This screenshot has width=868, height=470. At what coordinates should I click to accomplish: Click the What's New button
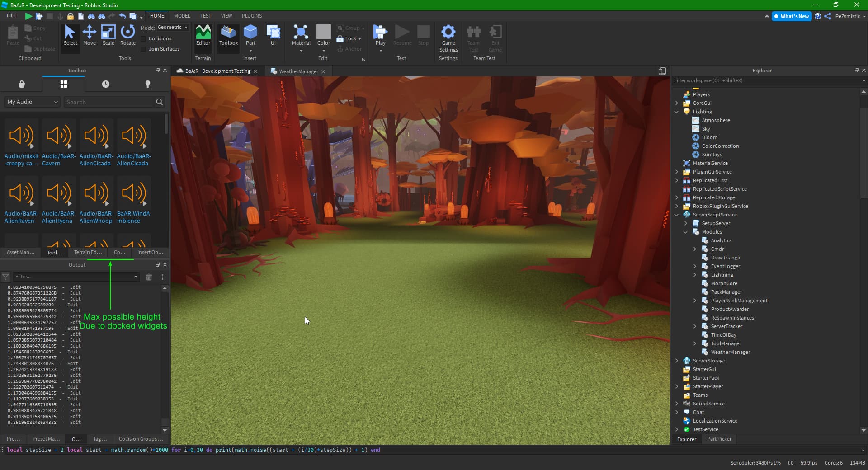(x=792, y=16)
